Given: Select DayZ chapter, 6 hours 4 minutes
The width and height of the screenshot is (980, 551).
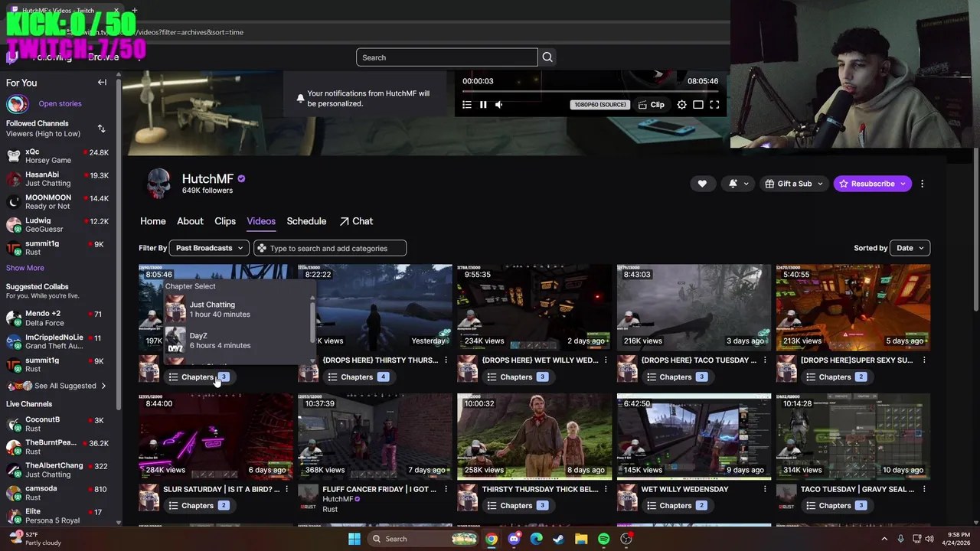Looking at the screenshot, I should [x=237, y=341].
